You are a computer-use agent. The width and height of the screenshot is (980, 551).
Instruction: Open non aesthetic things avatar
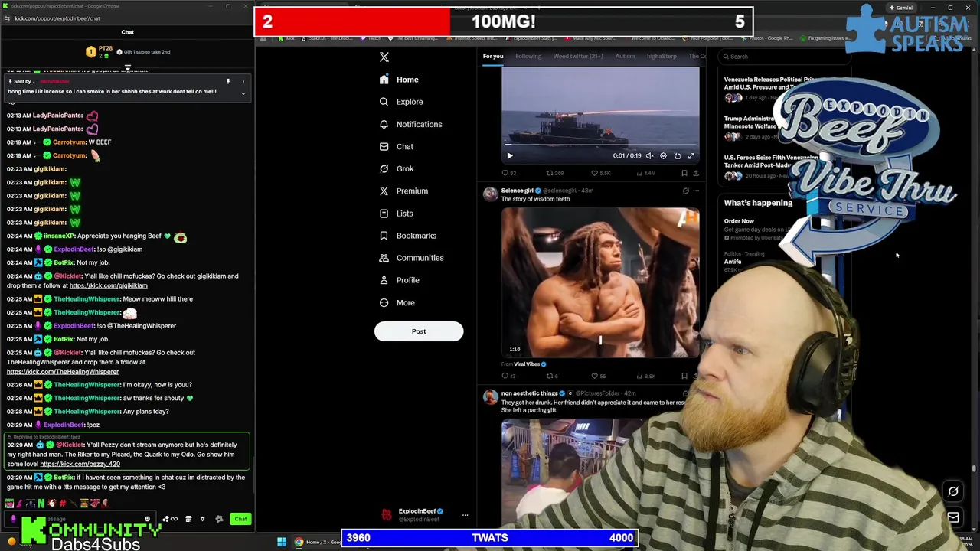pos(490,396)
